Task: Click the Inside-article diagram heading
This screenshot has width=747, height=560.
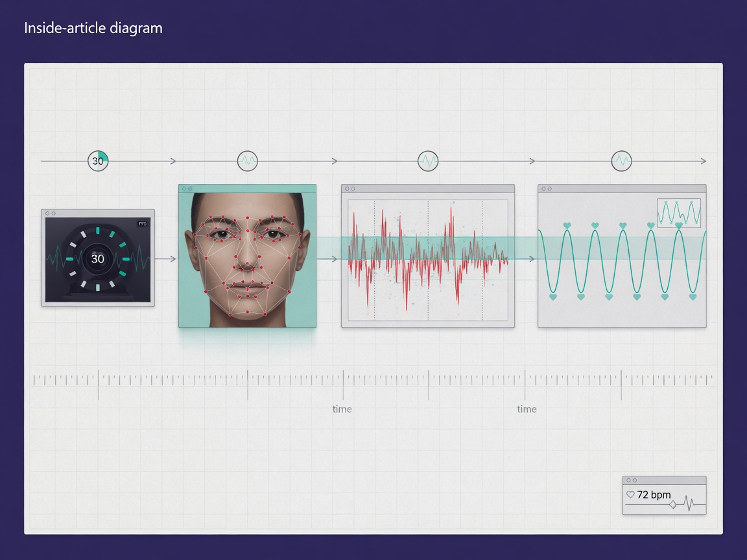Action: click(93, 28)
